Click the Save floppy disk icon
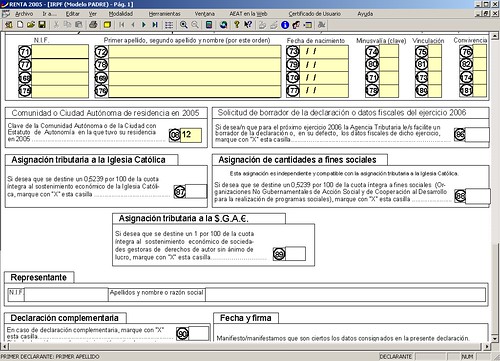Image resolution: width=500 pixels, height=361 pixels. point(42,25)
